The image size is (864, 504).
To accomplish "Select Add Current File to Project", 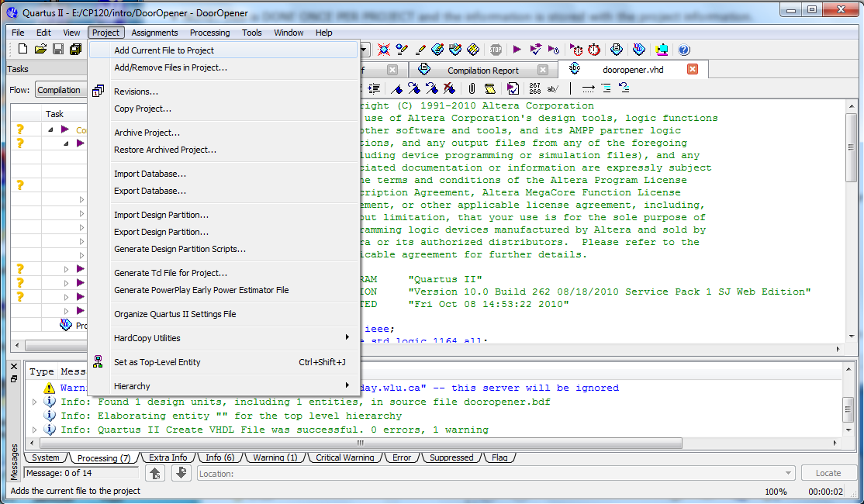I will (223, 50).
